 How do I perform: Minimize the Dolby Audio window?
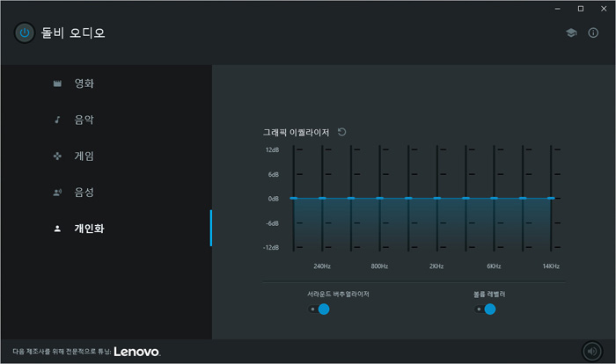tap(557, 9)
